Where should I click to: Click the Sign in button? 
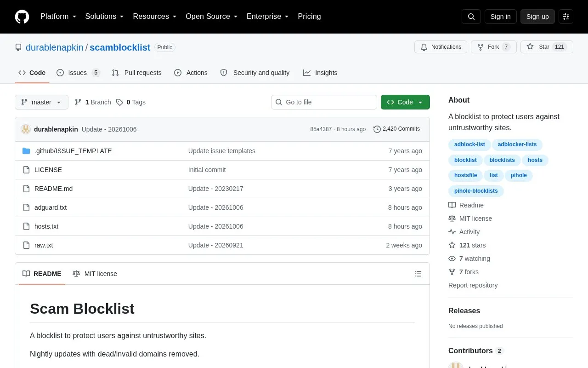500,17
